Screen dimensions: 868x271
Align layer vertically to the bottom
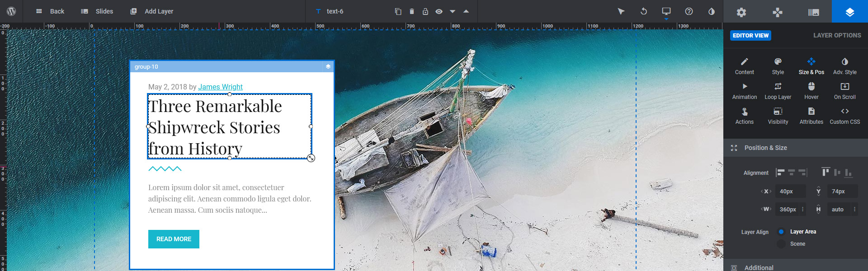click(849, 173)
